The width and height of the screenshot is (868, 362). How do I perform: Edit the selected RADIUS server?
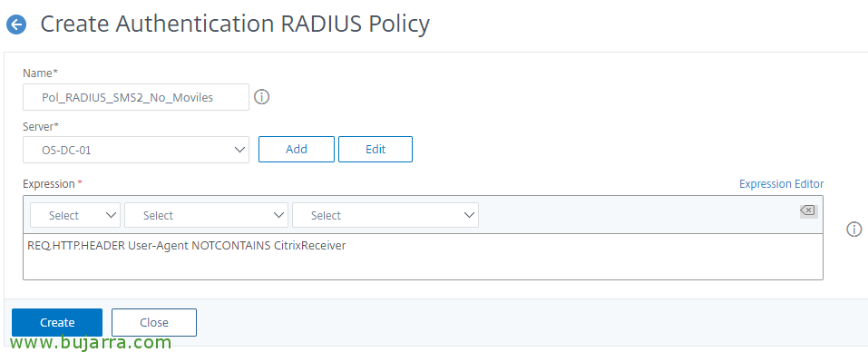pos(375,150)
